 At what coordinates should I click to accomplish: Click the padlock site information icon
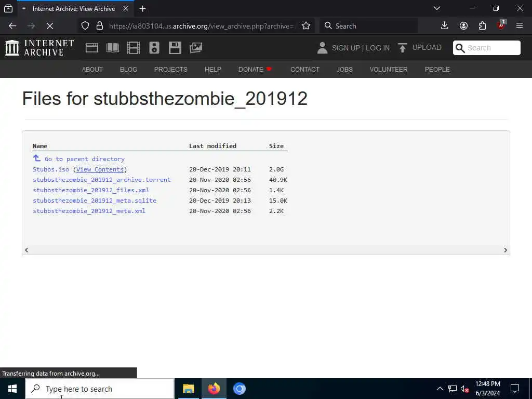click(x=99, y=26)
